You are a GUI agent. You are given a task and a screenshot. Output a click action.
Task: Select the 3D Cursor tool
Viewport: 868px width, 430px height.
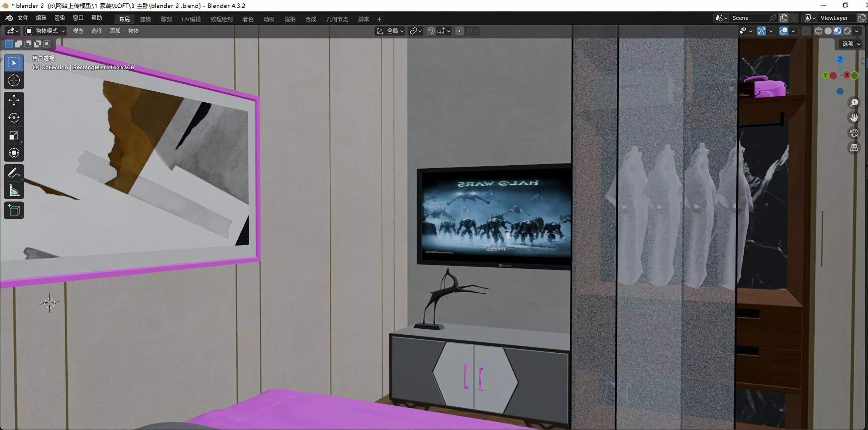click(14, 80)
